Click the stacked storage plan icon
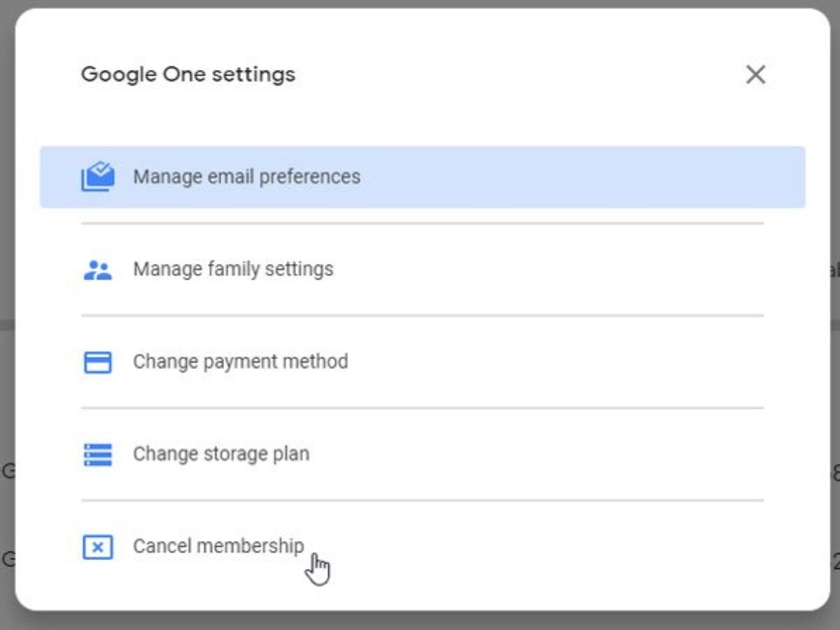Image resolution: width=840 pixels, height=630 pixels. click(x=97, y=454)
